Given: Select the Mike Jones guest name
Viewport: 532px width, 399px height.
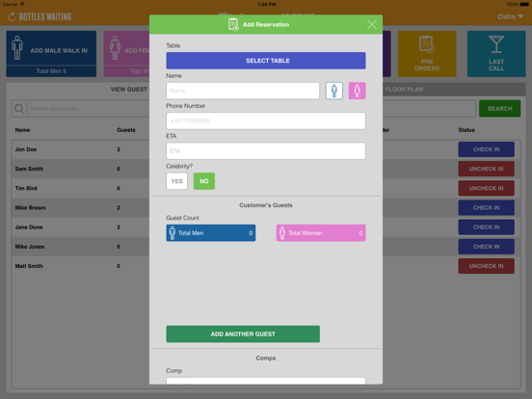Looking at the screenshot, I should tap(30, 247).
